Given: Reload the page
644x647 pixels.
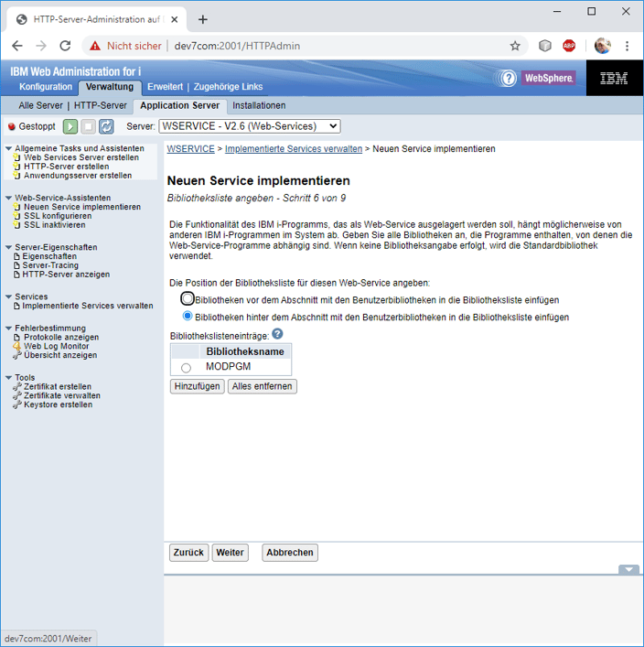Looking at the screenshot, I should (x=65, y=46).
